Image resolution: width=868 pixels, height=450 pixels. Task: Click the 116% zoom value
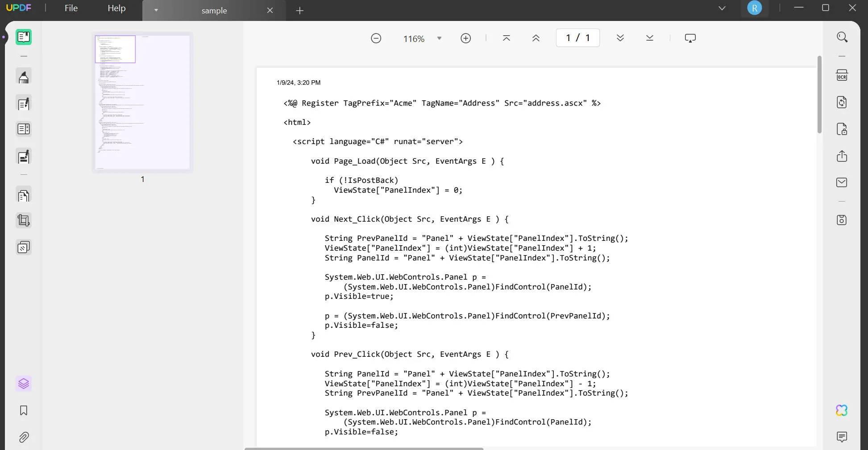[x=414, y=39]
